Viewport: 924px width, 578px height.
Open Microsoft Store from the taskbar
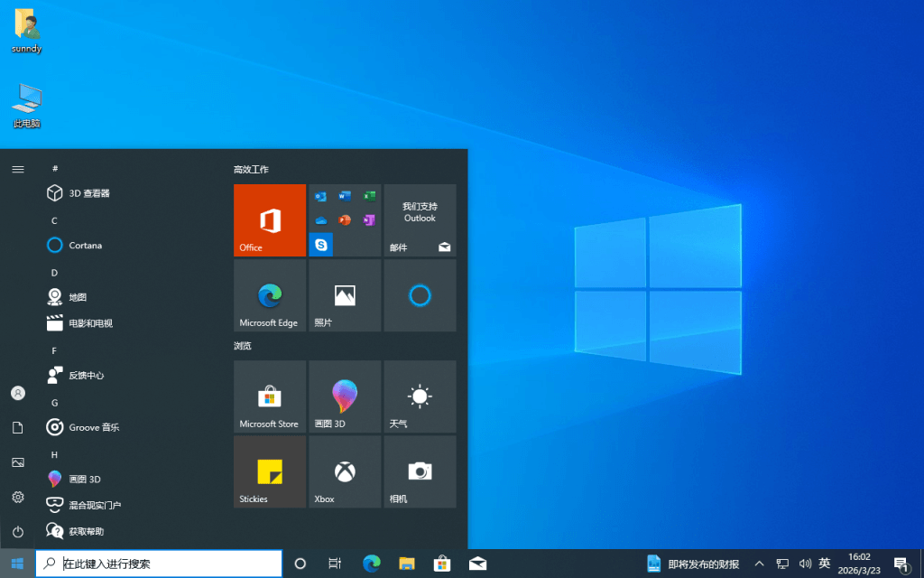point(442,564)
